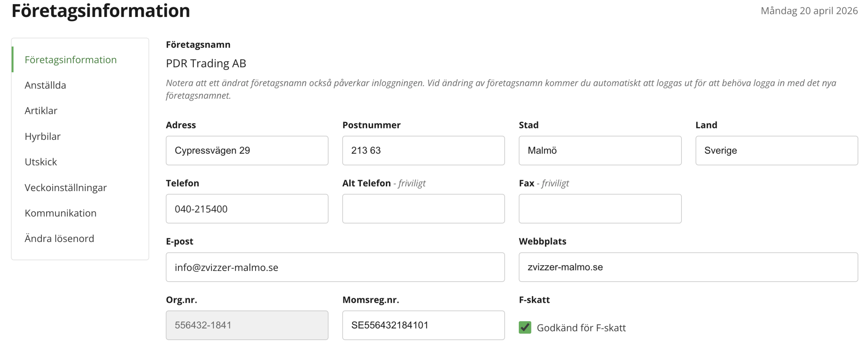Focus the empty Alt Telefon field

pyautogui.click(x=423, y=209)
